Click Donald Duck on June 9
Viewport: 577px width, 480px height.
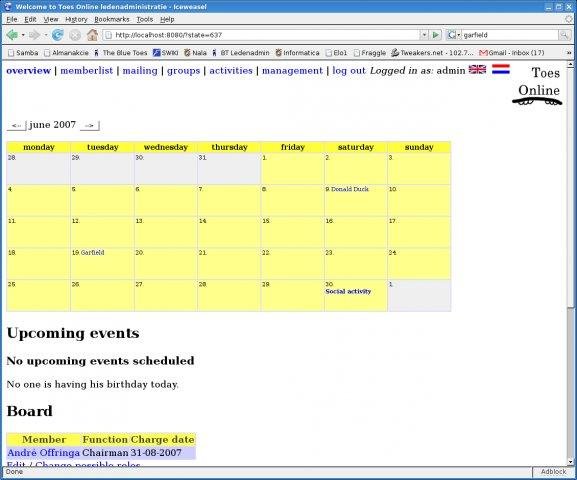[x=350, y=189]
